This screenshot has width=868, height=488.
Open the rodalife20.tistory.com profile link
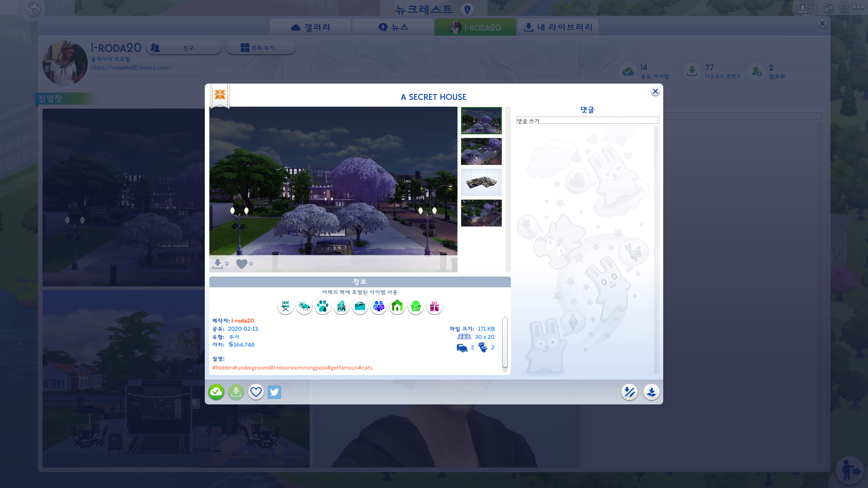click(x=131, y=68)
